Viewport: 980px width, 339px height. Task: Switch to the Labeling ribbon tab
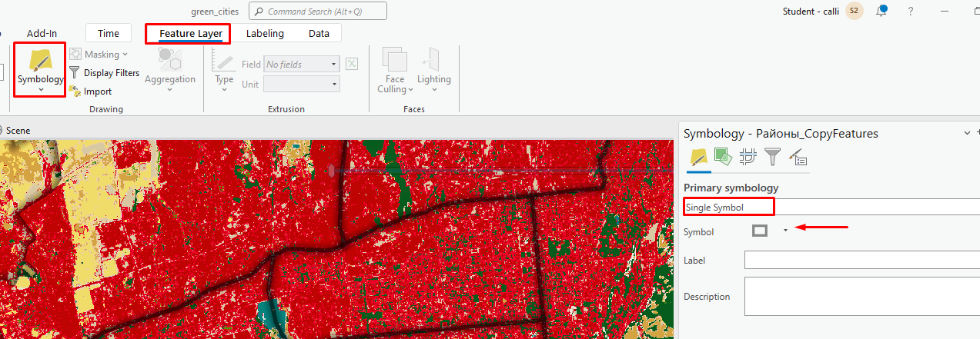[265, 33]
